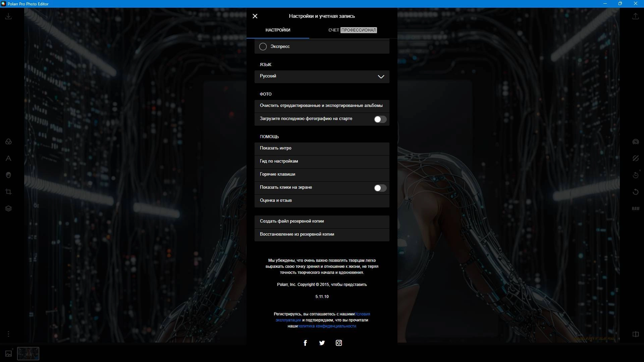
Task: Switch to the СЧЕТ ПРОФЕССИОНАЛ tab
Action: (x=353, y=30)
